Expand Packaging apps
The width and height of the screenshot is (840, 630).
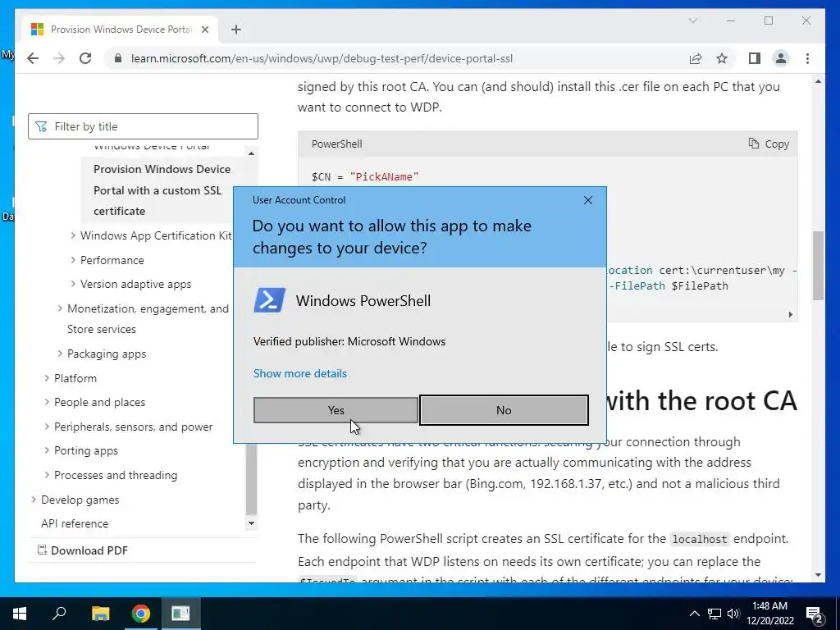60,354
